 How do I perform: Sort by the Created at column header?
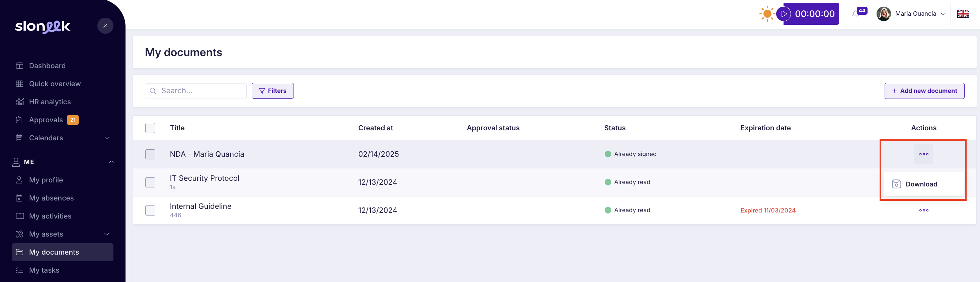click(376, 128)
